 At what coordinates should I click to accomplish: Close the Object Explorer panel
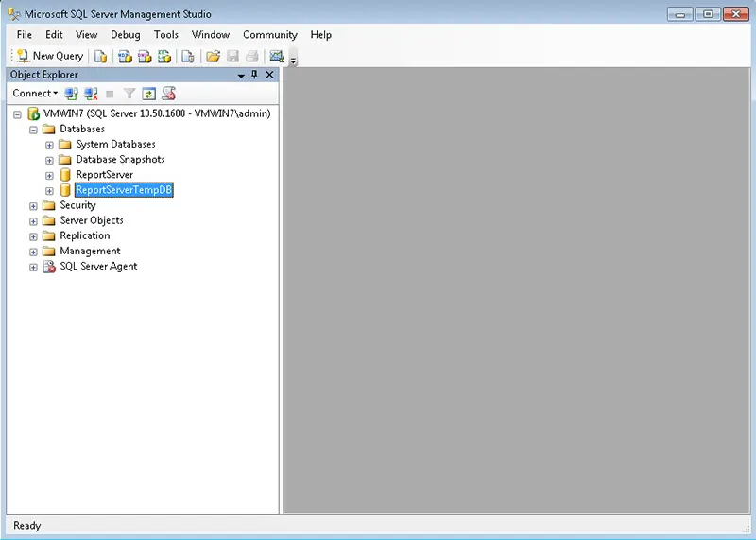pyautogui.click(x=269, y=75)
